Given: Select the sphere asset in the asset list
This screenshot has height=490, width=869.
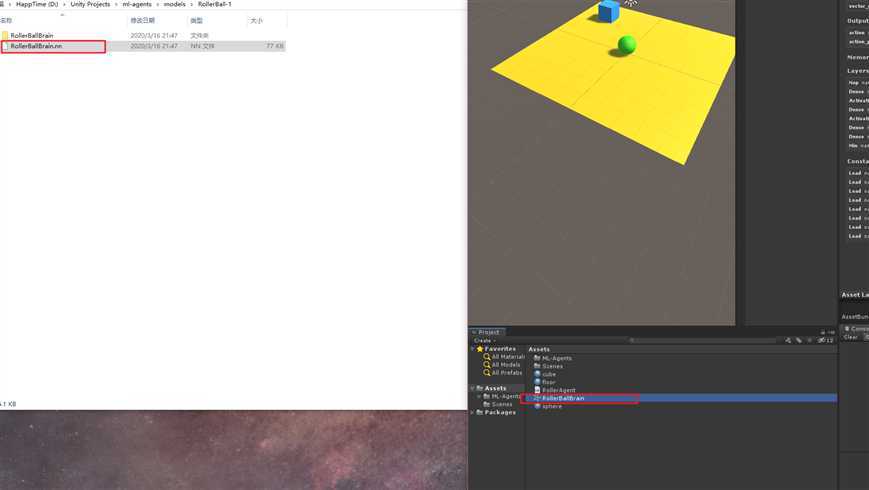Looking at the screenshot, I should pos(548,406).
